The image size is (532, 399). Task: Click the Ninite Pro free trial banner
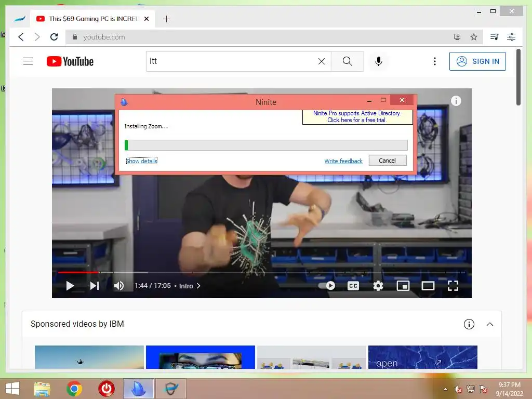coord(357,117)
